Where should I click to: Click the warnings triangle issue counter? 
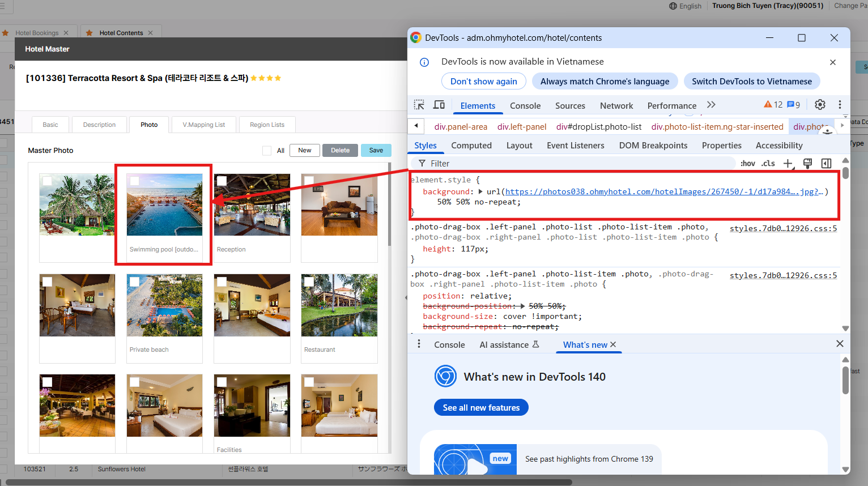[x=773, y=105]
